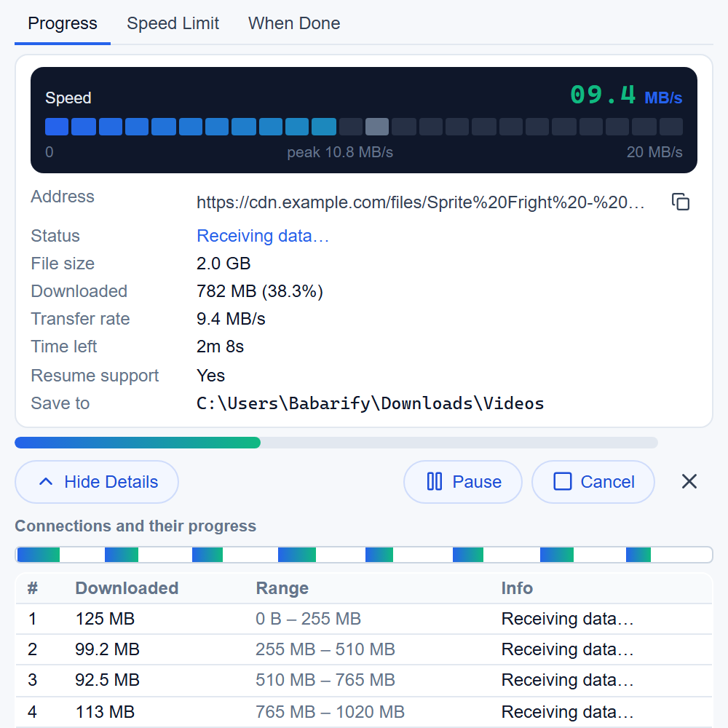Image resolution: width=728 pixels, height=728 pixels.
Task: Click the overall download progress bar
Action: pyautogui.click(x=336, y=443)
